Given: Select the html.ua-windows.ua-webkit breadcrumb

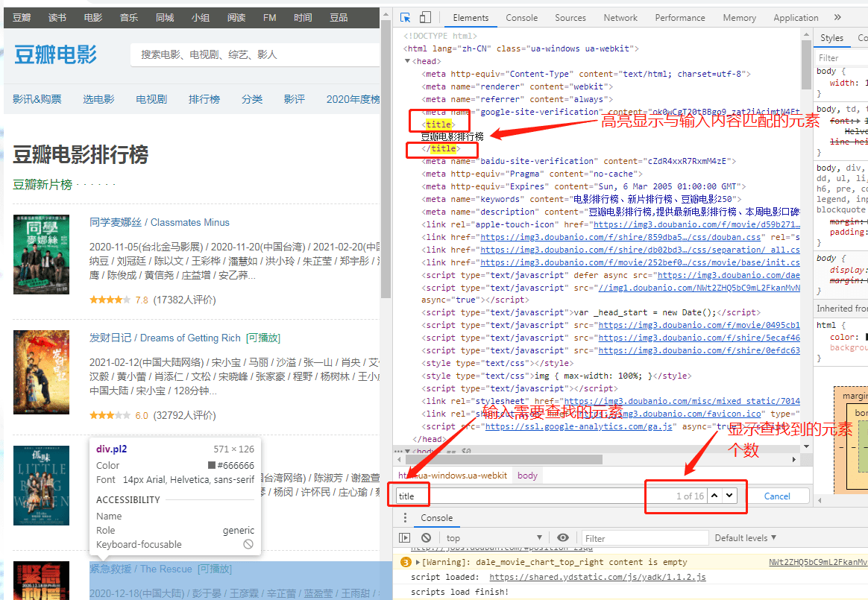Looking at the screenshot, I should pyautogui.click(x=452, y=476).
